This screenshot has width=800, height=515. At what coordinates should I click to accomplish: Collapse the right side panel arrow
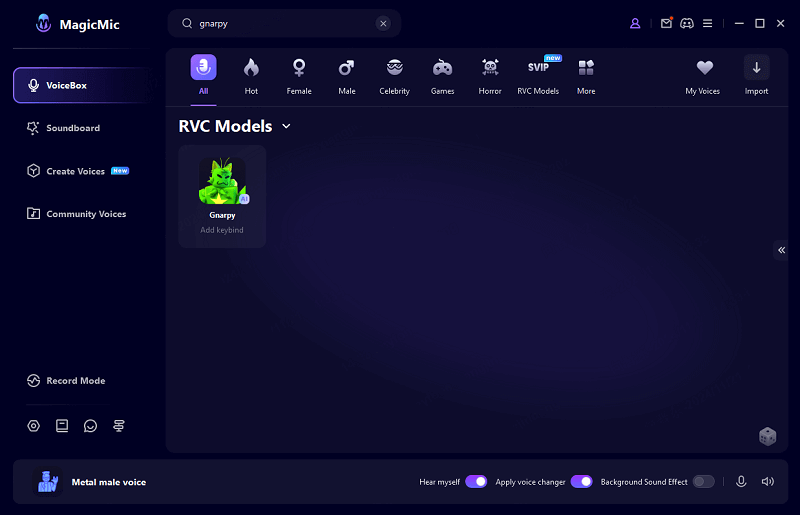click(x=781, y=250)
